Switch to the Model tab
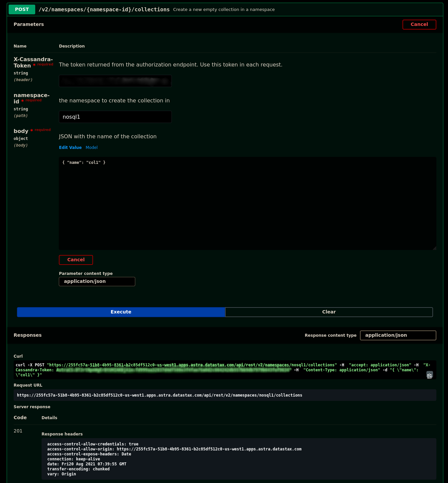 pyautogui.click(x=91, y=147)
